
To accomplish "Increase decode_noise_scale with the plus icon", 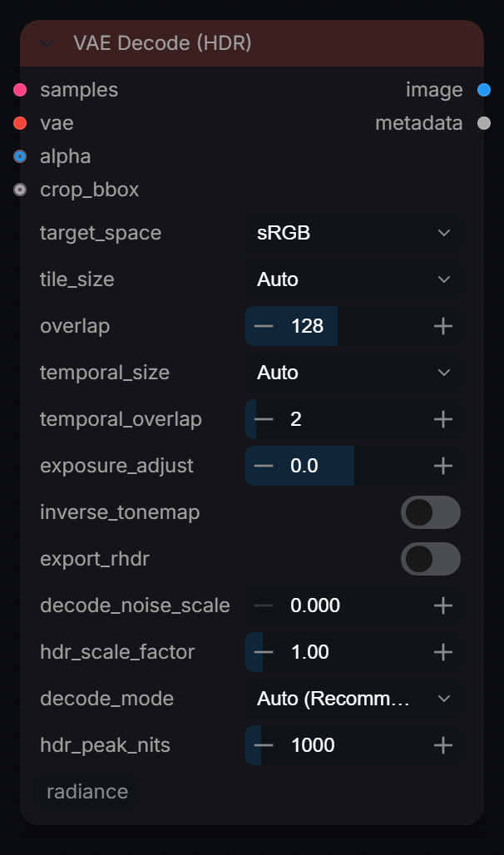I will 443,605.
